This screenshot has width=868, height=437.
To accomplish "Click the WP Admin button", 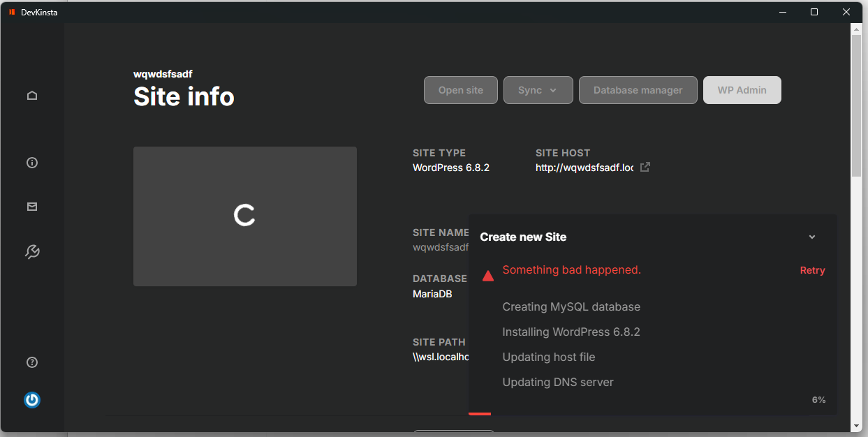I will click(742, 90).
